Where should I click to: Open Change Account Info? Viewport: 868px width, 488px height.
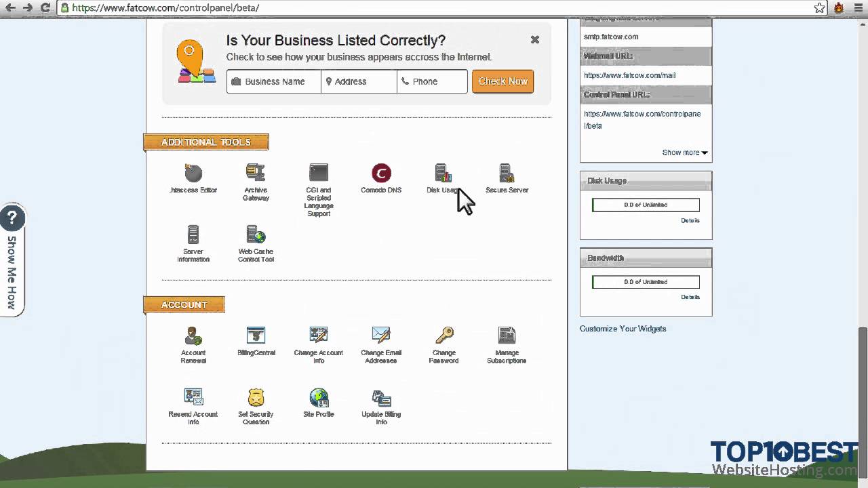[x=319, y=345]
